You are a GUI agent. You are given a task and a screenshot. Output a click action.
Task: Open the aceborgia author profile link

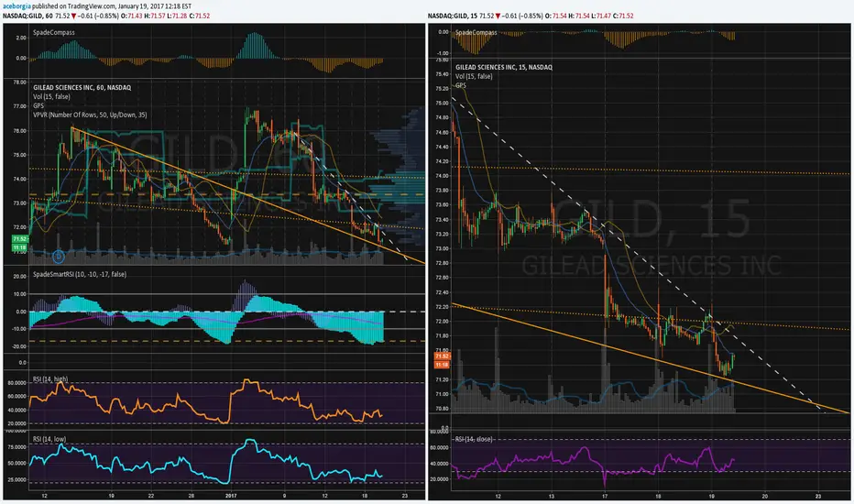click(x=16, y=5)
